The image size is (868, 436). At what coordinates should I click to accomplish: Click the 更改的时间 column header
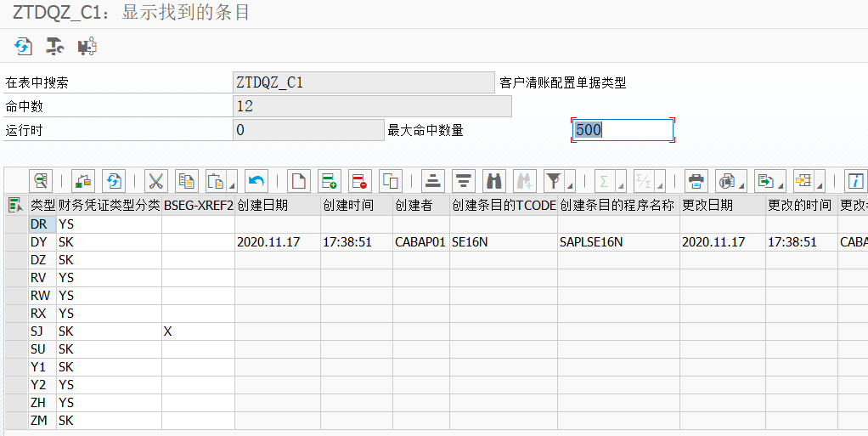click(802, 206)
